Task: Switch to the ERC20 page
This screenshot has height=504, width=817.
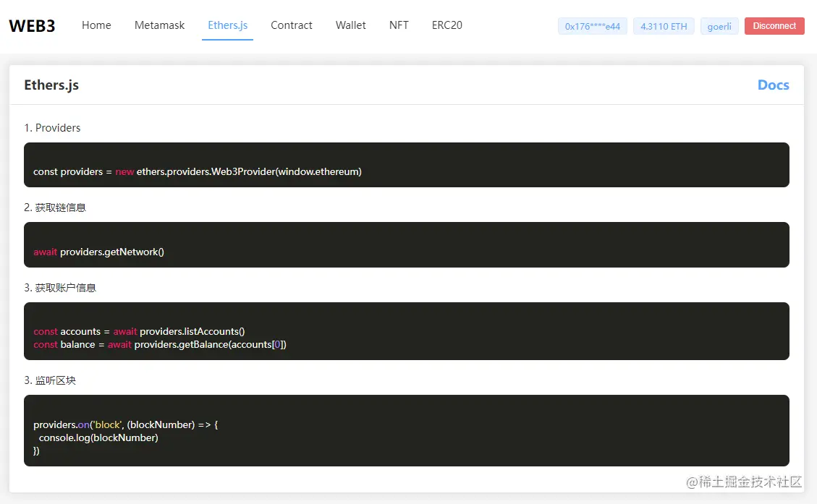Action: coord(447,25)
